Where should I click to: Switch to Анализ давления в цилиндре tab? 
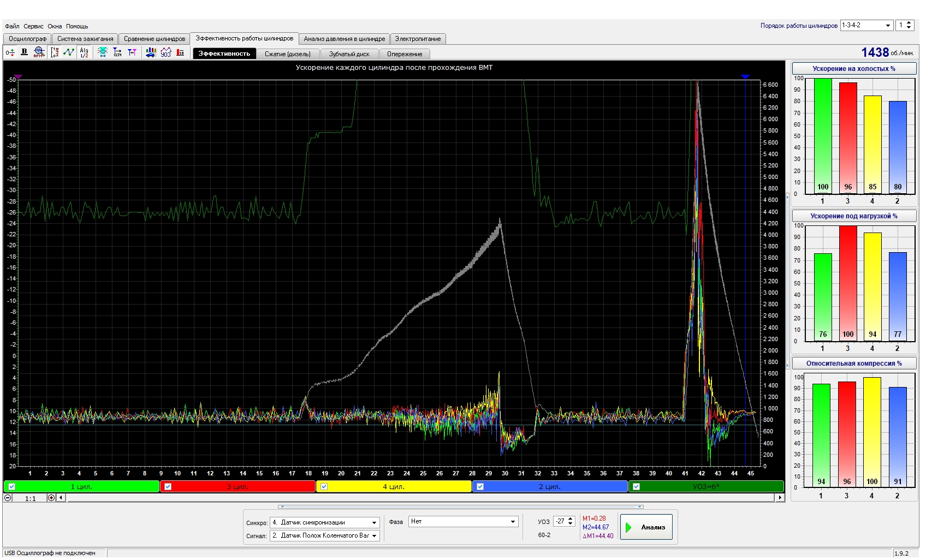[345, 39]
